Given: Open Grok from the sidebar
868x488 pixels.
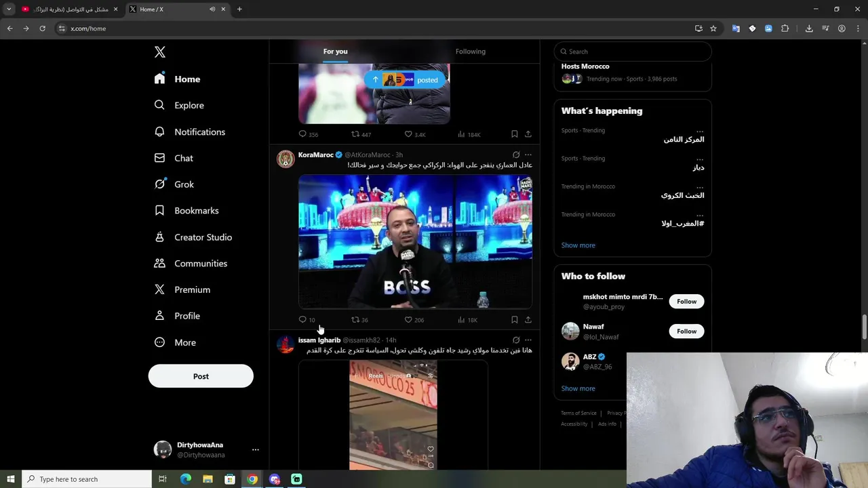Looking at the screenshot, I should (x=174, y=184).
